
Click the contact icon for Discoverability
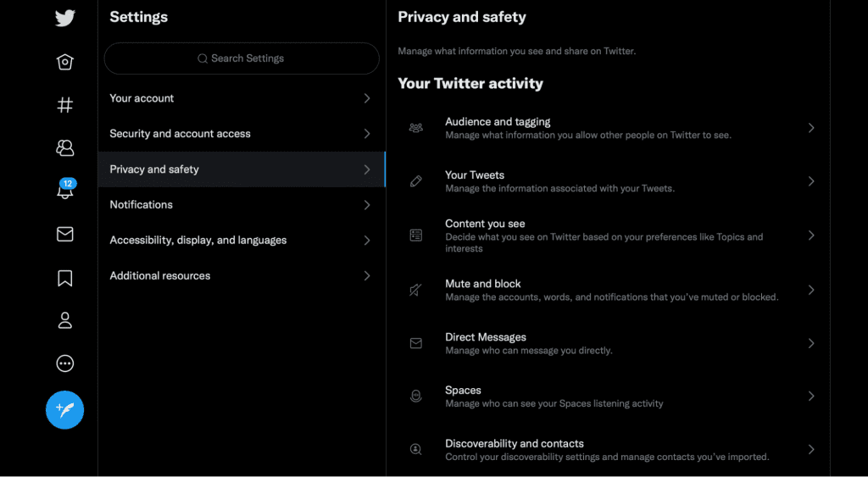coord(415,450)
